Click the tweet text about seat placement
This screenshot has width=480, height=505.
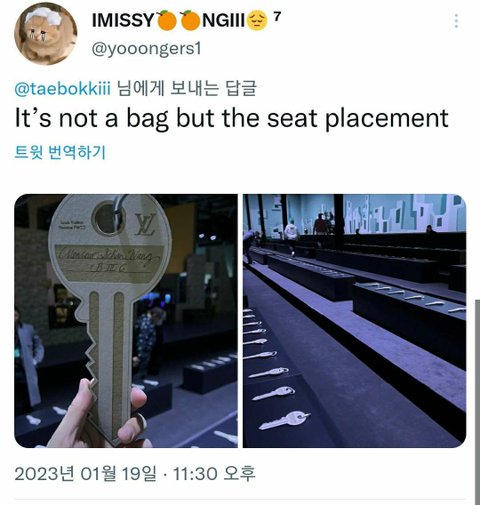pyautogui.click(x=232, y=118)
